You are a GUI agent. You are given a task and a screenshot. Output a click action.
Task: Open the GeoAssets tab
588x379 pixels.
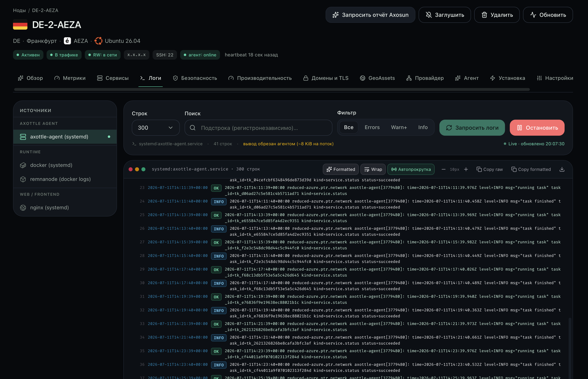pyautogui.click(x=377, y=78)
